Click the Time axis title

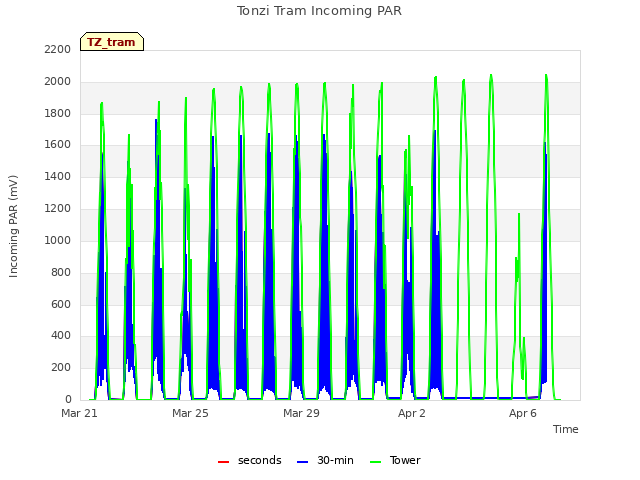coord(566,429)
